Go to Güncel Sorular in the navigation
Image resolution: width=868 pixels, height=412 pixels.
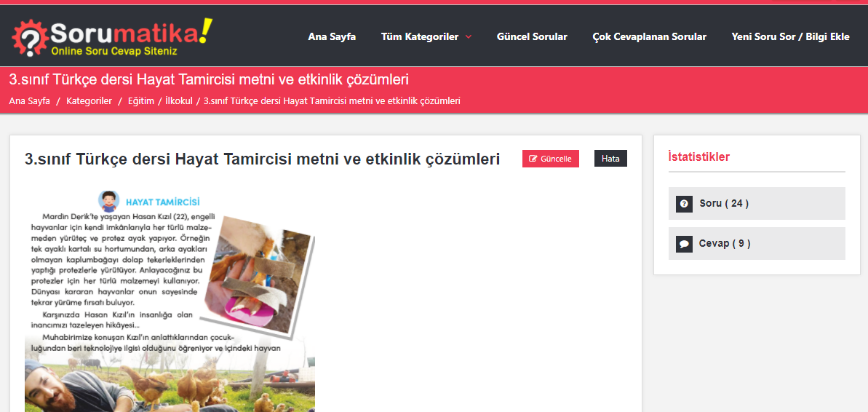pyautogui.click(x=532, y=36)
